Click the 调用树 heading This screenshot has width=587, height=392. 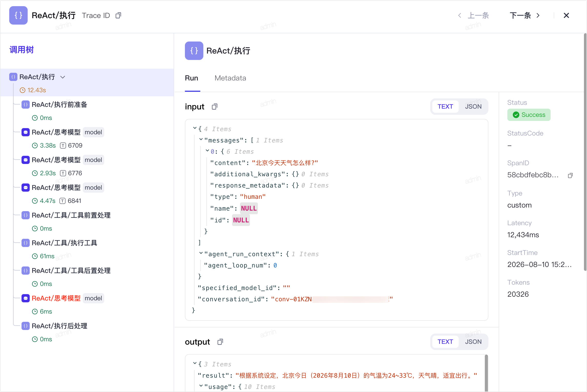pyautogui.click(x=22, y=50)
